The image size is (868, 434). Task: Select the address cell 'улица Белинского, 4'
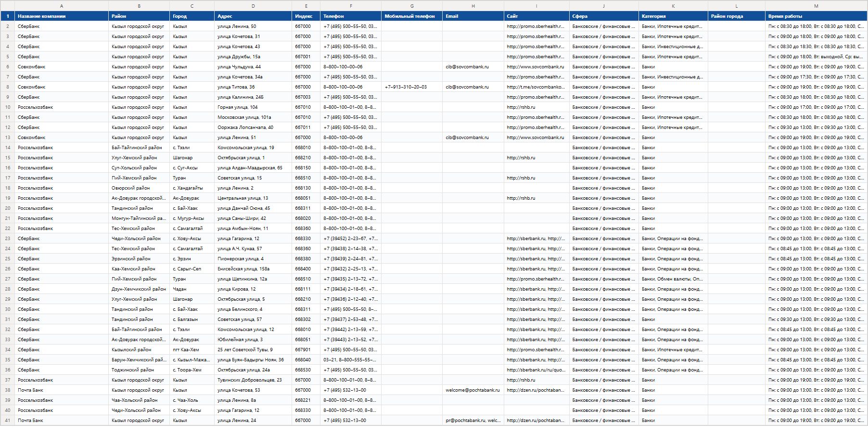tap(253, 309)
